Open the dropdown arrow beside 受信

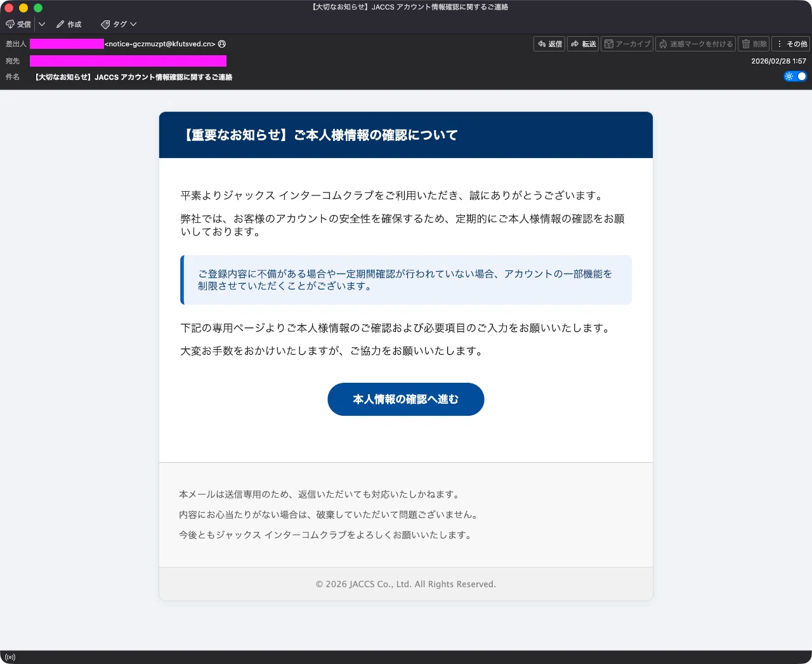click(x=42, y=24)
